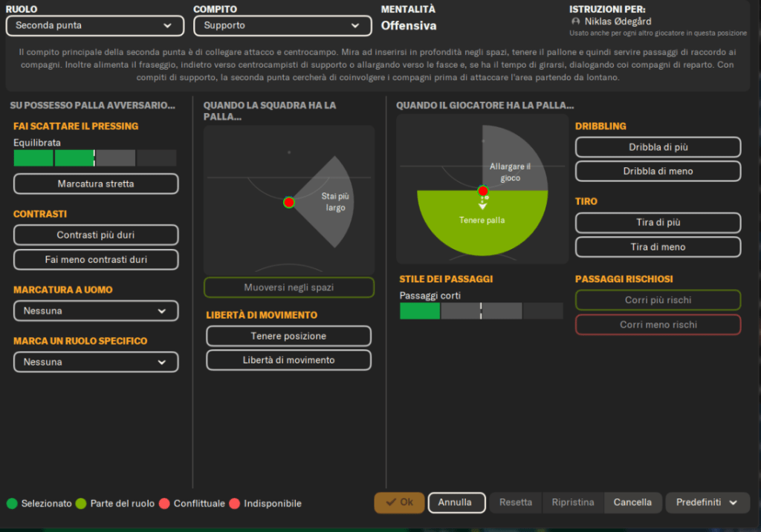This screenshot has width=761, height=532.
Task: Adjust the 'Fai scattare il pressing' bar
Action: (95, 158)
